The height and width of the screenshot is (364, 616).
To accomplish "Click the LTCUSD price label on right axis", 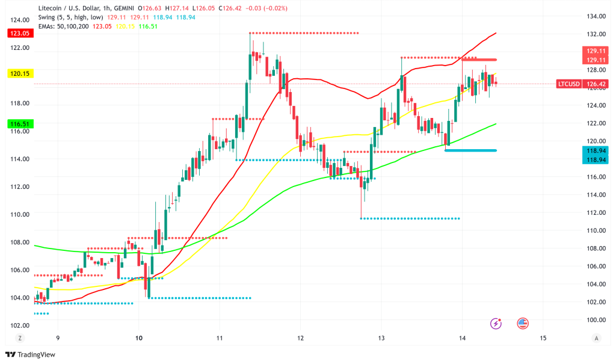I will tap(568, 84).
